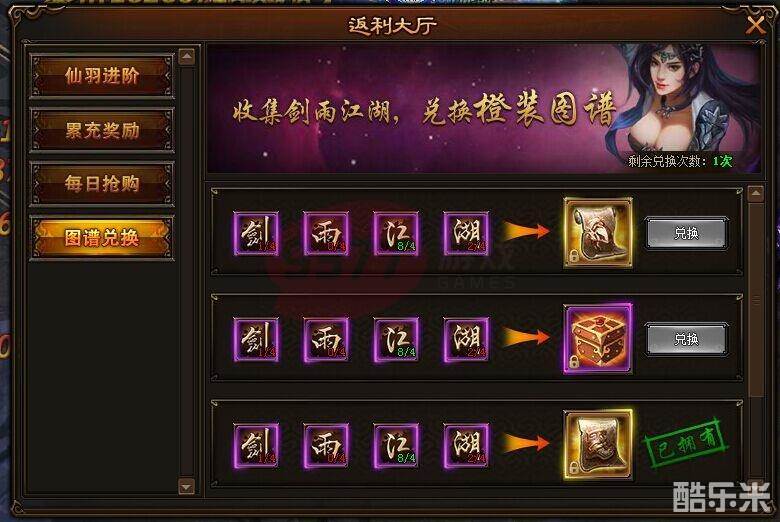Select the 江 token in second row
Screen dimensions: 780x522
[396, 340]
